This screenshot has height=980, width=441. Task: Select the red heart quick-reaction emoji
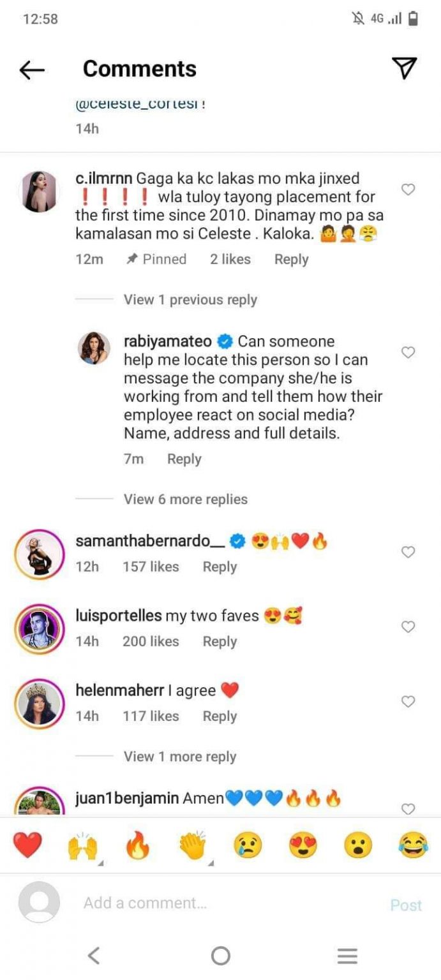(28, 843)
